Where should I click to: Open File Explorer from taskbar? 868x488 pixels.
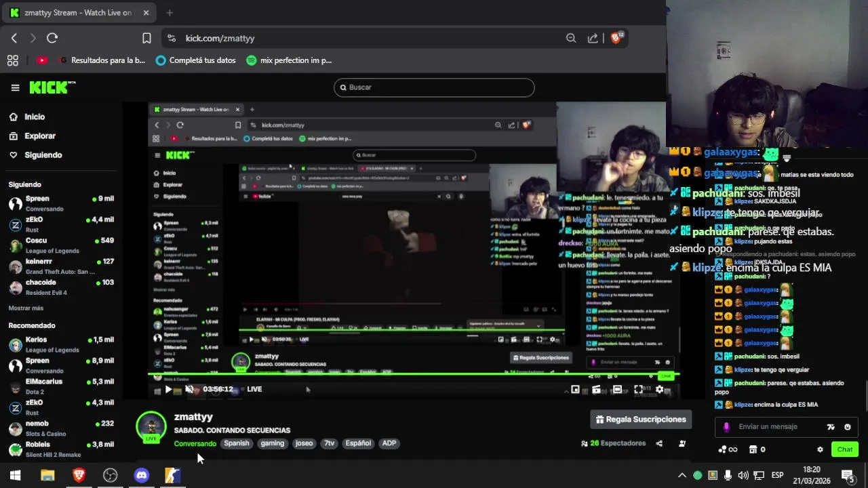pyautogui.click(x=47, y=476)
